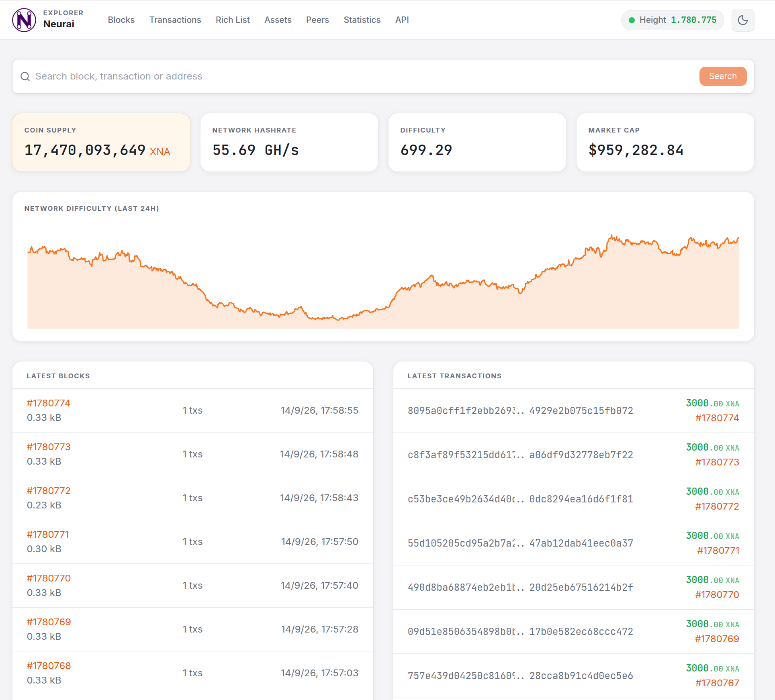Click the Latest Transactions heading

point(454,376)
